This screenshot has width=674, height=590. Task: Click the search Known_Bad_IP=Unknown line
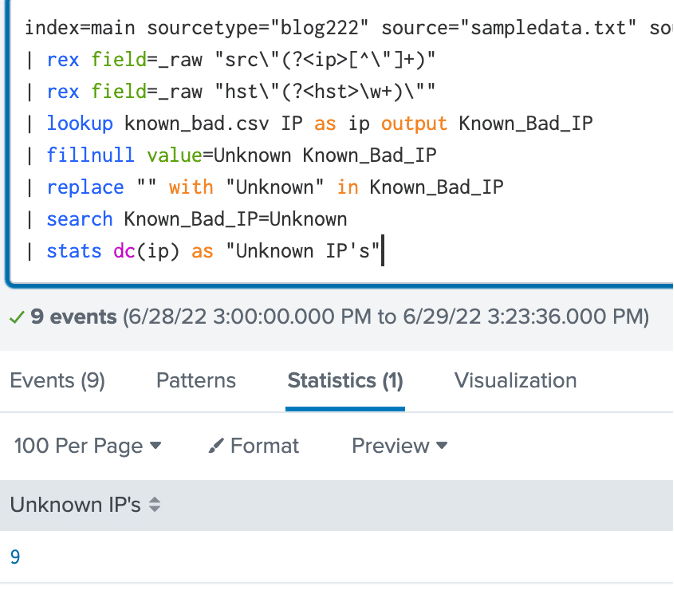(200, 218)
